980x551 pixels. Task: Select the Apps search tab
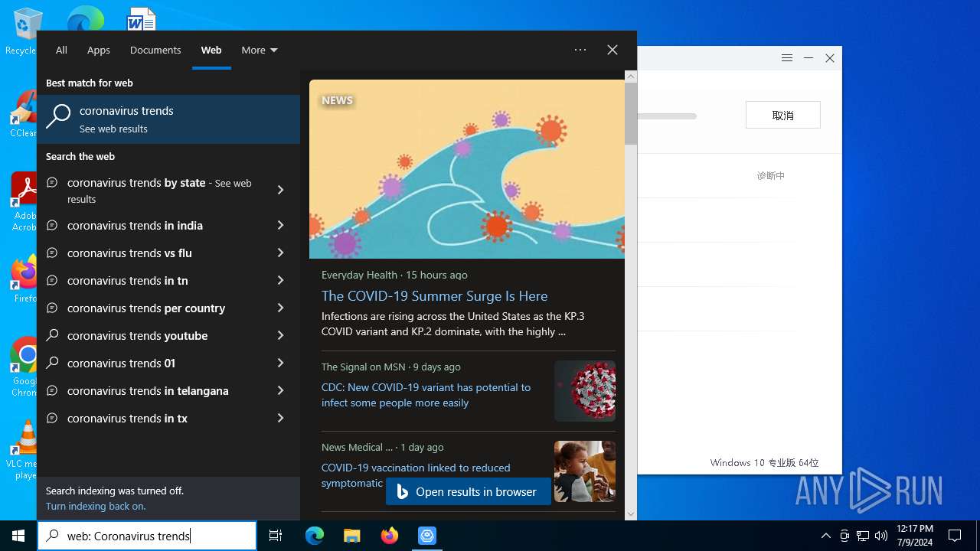(99, 50)
